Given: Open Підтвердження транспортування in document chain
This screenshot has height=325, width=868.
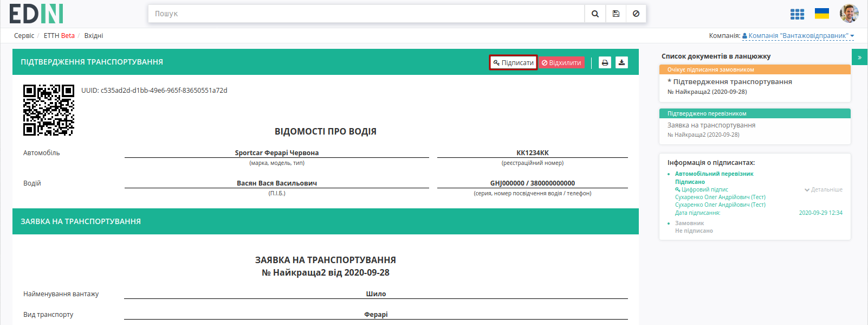Looking at the screenshot, I should pos(729,81).
